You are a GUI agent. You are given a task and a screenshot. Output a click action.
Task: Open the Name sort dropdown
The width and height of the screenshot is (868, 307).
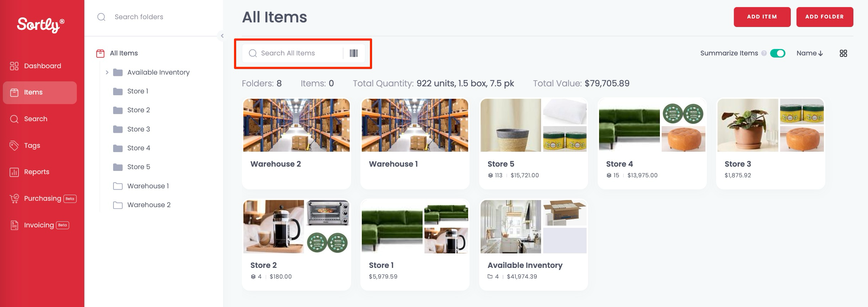point(809,53)
